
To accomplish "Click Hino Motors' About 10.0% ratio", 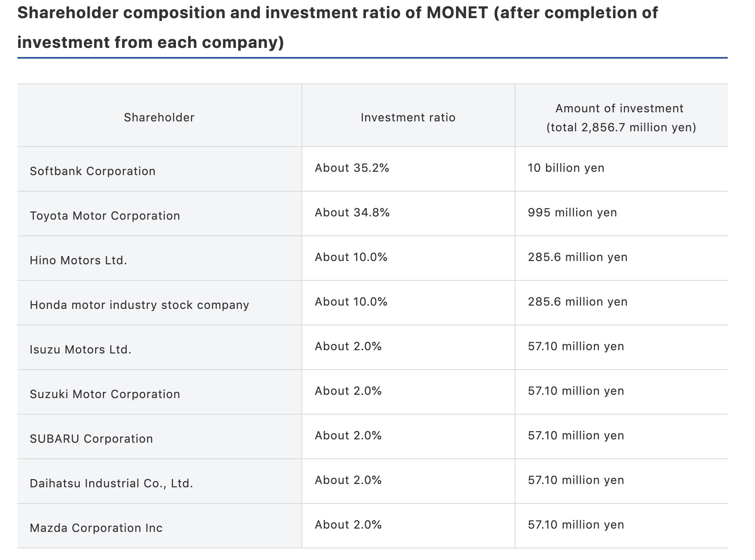I will click(x=351, y=257).
